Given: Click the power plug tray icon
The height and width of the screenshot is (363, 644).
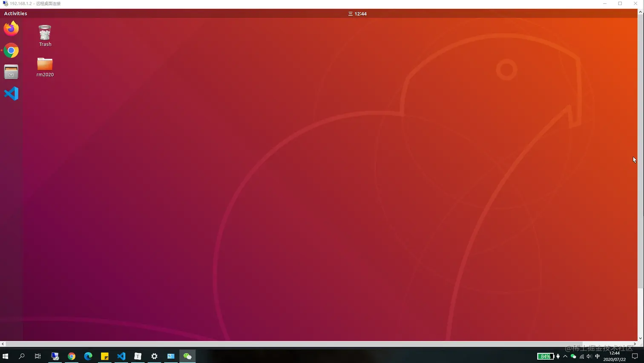Looking at the screenshot, I should coord(558,356).
